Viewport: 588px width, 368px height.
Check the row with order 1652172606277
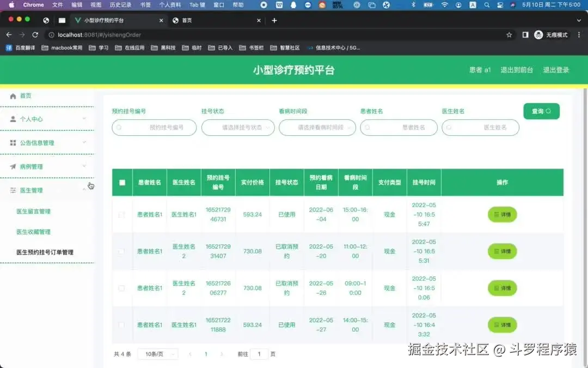[x=121, y=288]
